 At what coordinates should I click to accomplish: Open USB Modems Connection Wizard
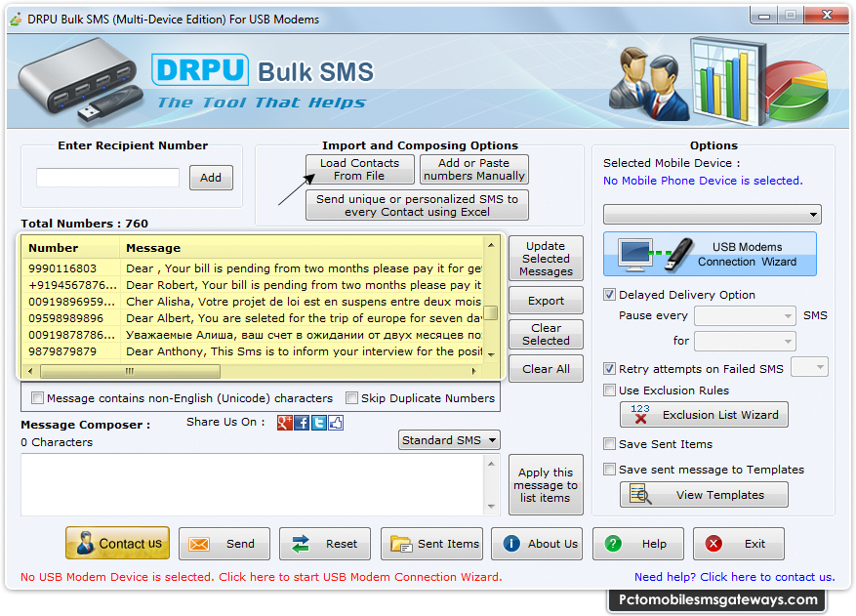point(710,254)
